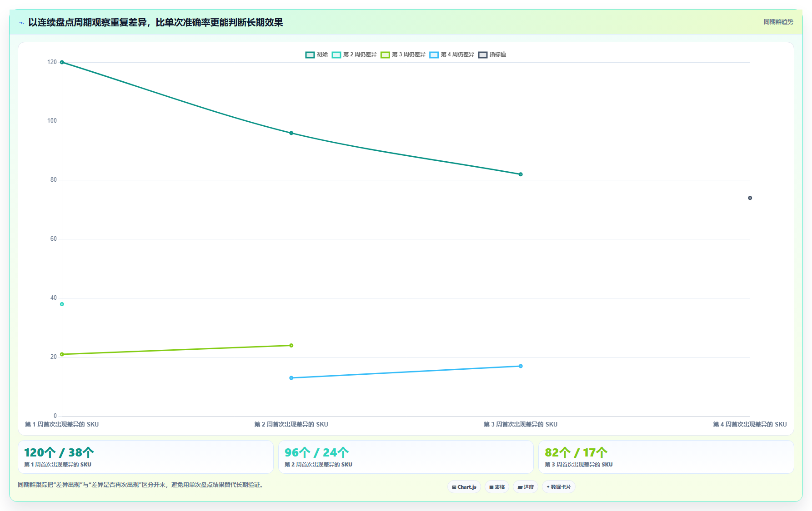Image resolution: width=812 pixels, height=511 pixels.
Task: Click the y-axis value 20
Action: (x=54, y=357)
